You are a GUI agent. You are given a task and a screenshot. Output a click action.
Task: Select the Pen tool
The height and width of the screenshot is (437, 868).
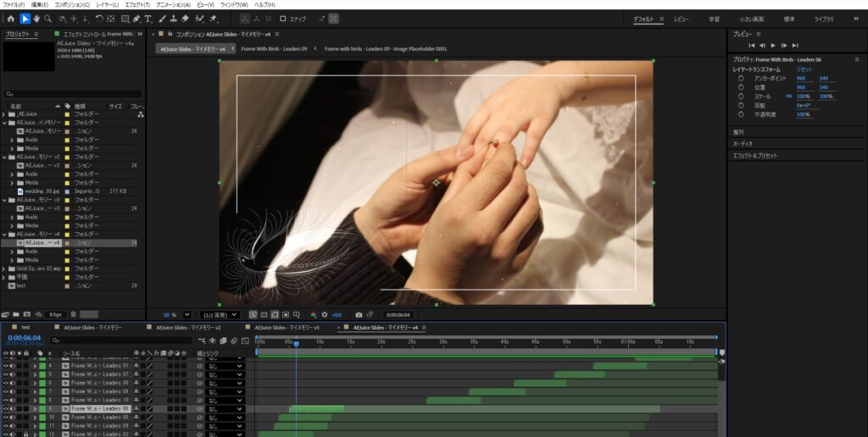(136, 19)
